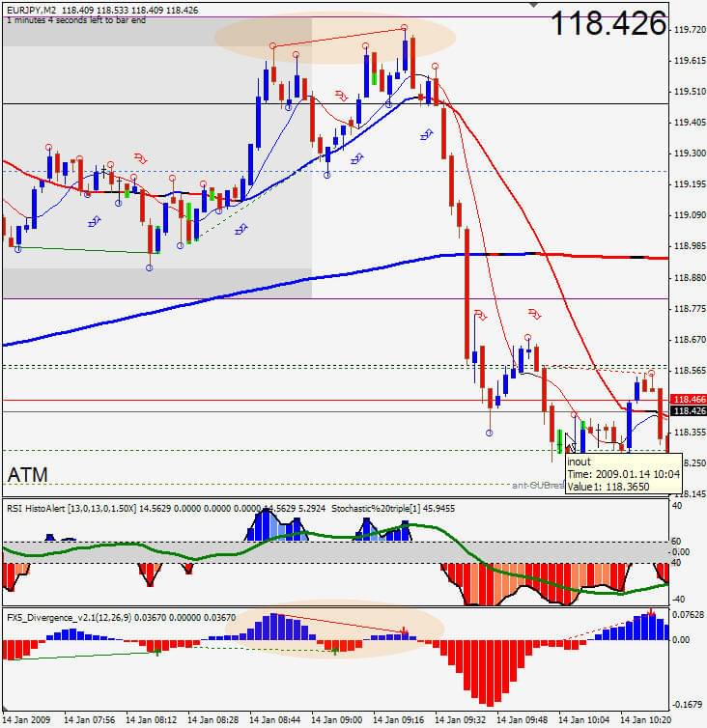Viewport: 707px width, 728px height.
Task: Click the 14 Jan 09:48 time axis label
Action: [x=523, y=720]
